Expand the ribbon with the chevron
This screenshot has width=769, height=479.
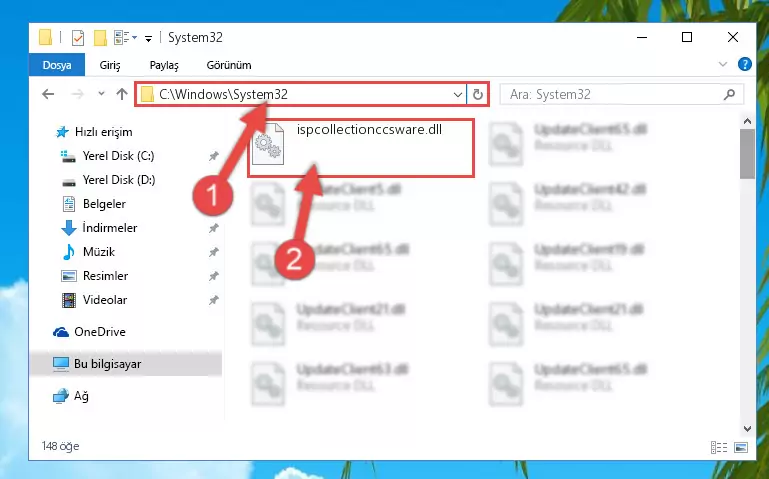[722, 64]
